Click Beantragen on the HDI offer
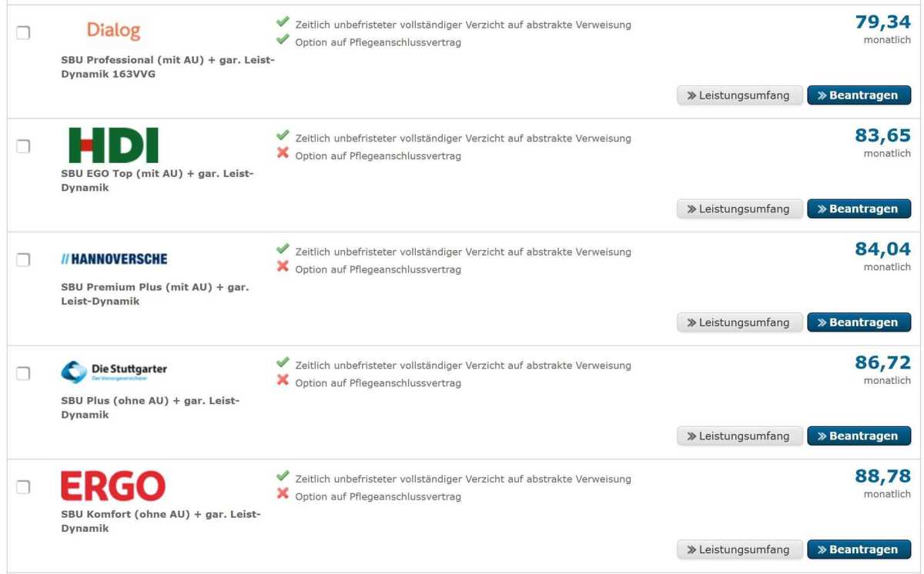 [859, 208]
